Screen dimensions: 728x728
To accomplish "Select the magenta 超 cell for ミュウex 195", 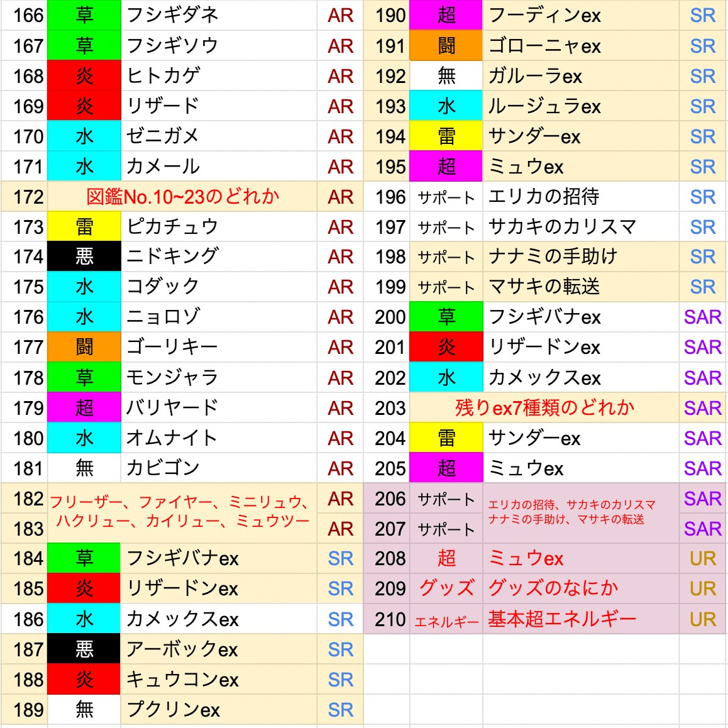I will point(446,166).
